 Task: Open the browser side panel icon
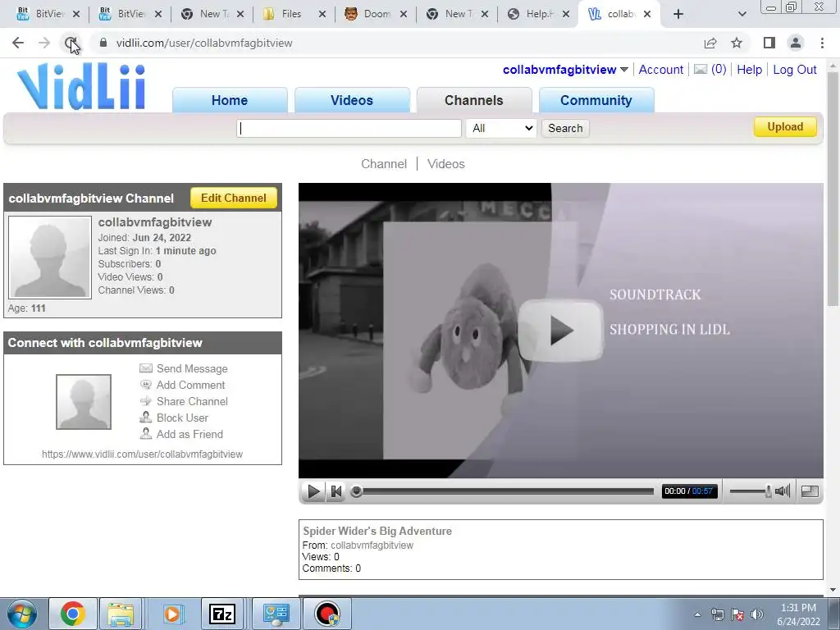pos(769,43)
